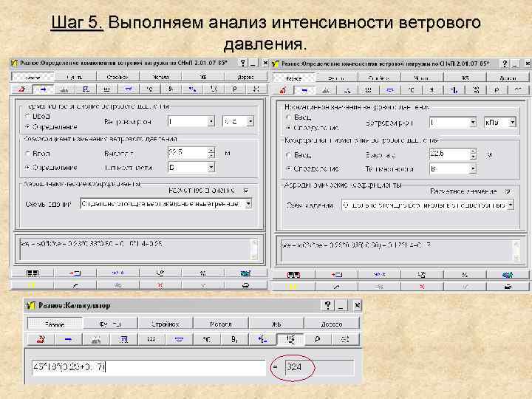The width and height of the screenshot is (532, 399).
Task: Open Тип местности dropdown in right window
Action: point(473,168)
